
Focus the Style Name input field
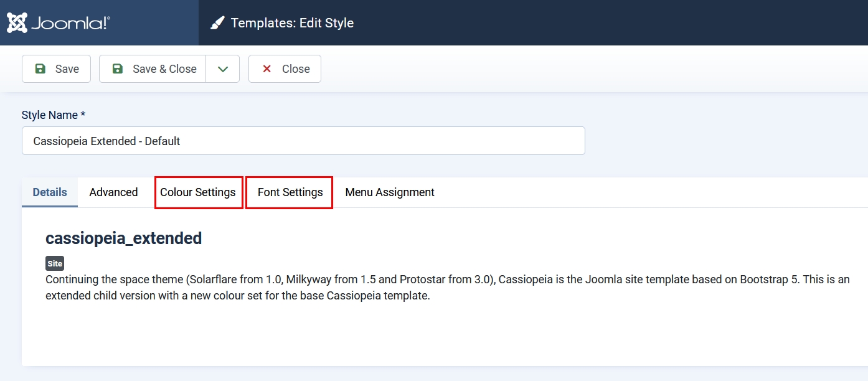click(303, 141)
